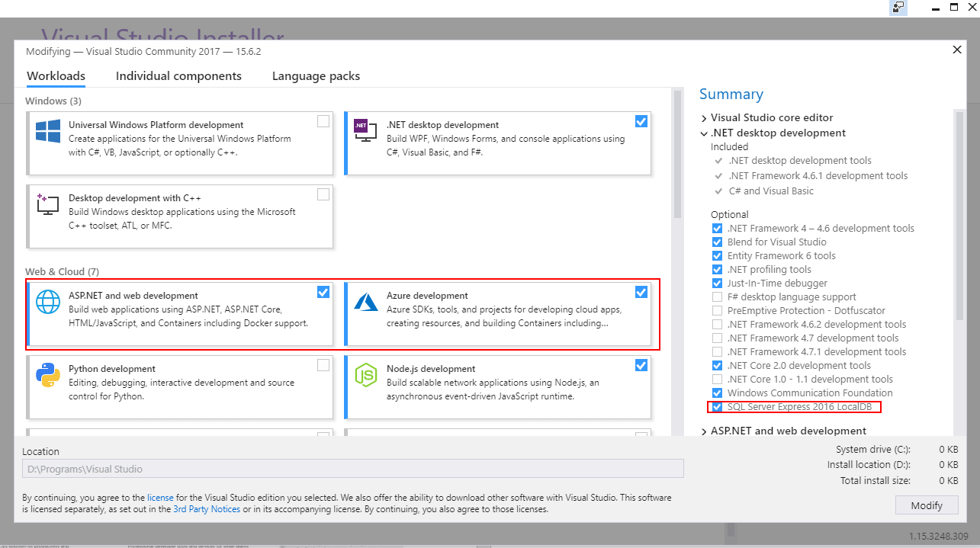
Task: Uncheck .NET Framework 4 – 4.6 development tools
Action: (717, 229)
